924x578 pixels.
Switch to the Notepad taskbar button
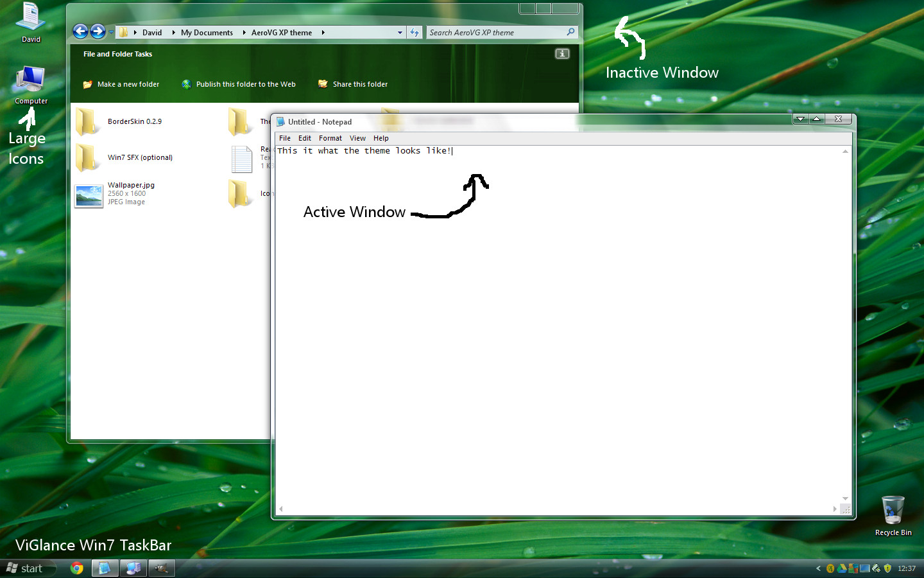(x=105, y=568)
